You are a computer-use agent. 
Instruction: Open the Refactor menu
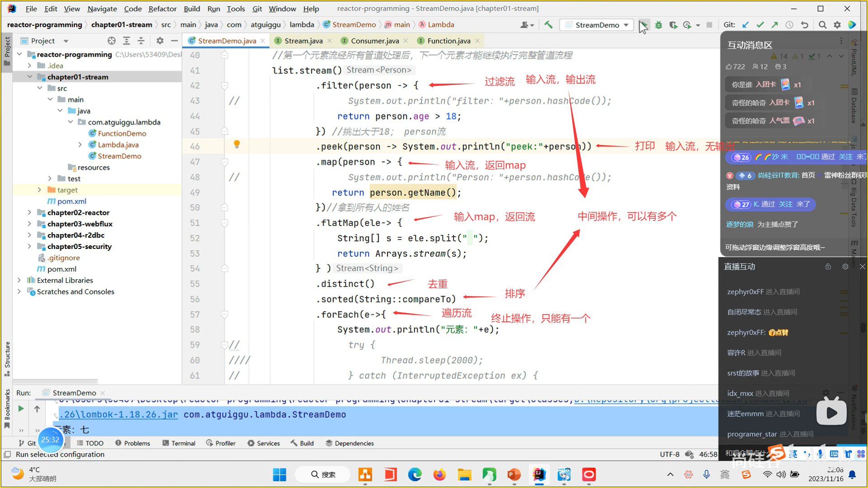coord(162,9)
